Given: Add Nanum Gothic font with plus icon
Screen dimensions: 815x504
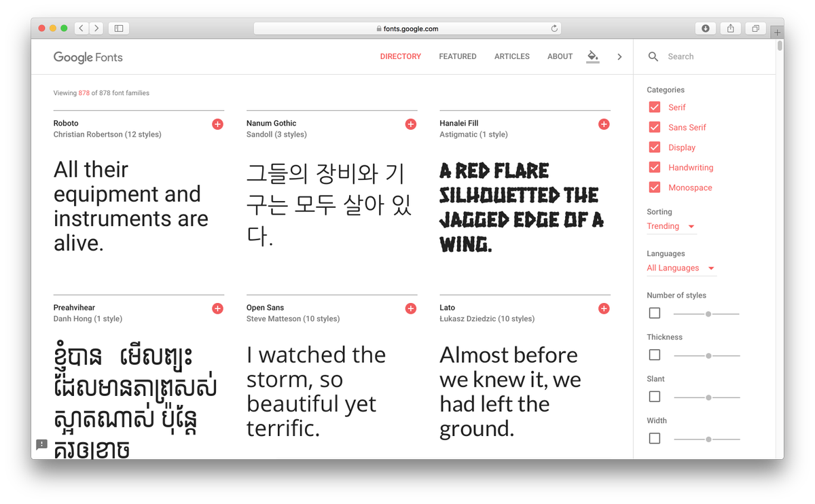Looking at the screenshot, I should pos(411,124).
